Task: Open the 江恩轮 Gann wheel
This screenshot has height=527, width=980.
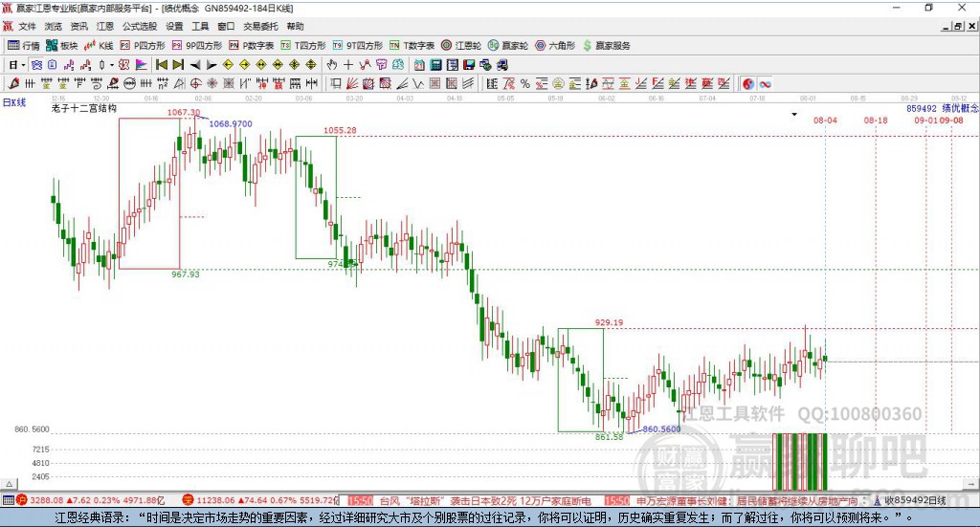Action: coord(461,46)
